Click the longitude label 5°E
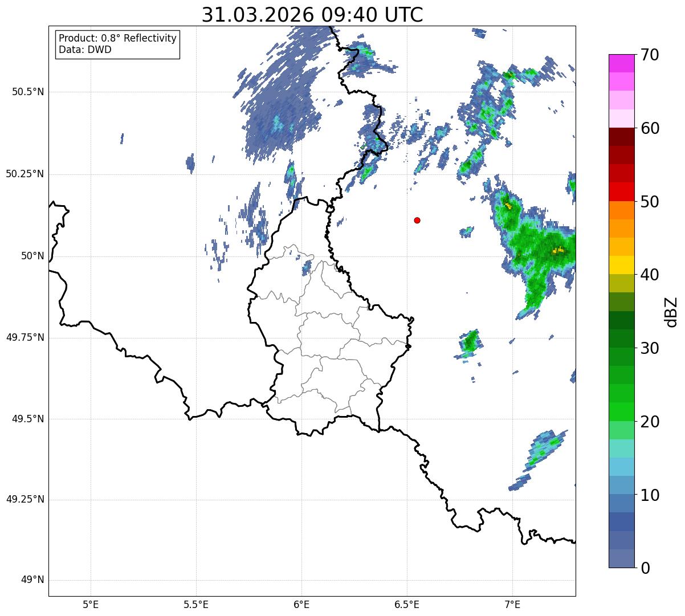685x616 pixels. (x=91, y=604)
